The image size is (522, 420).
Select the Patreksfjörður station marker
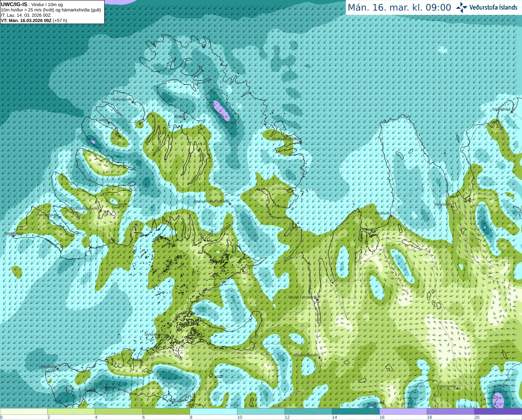click(60, 217)
